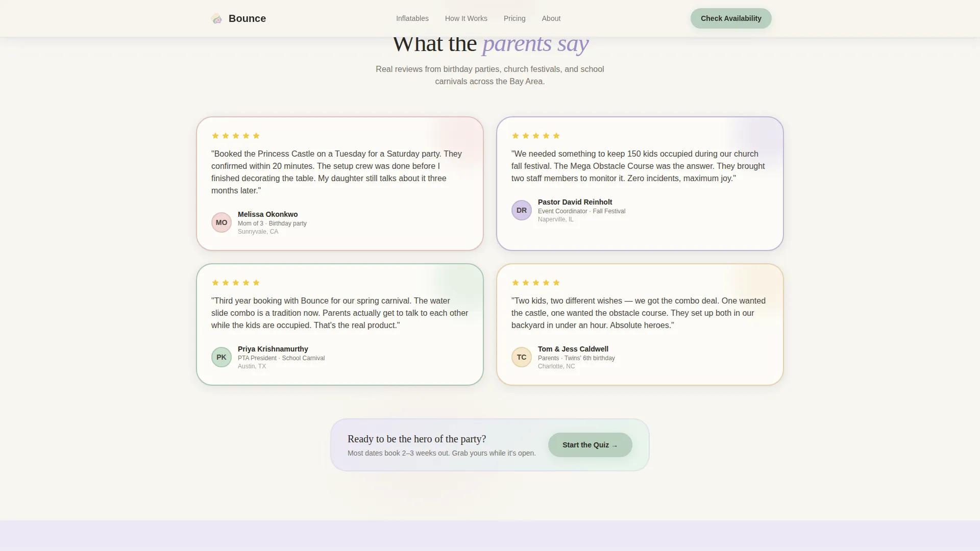Click the star rating on Melissa's review
The width and height of the screenshot is (980, 551).
coord(236,136)
